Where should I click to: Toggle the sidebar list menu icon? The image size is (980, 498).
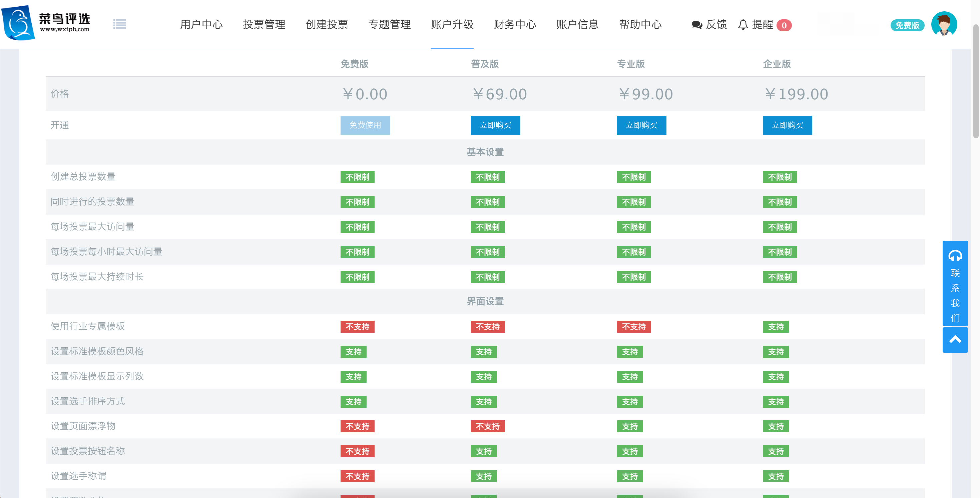pyautogui.click(x=119, y=24)
